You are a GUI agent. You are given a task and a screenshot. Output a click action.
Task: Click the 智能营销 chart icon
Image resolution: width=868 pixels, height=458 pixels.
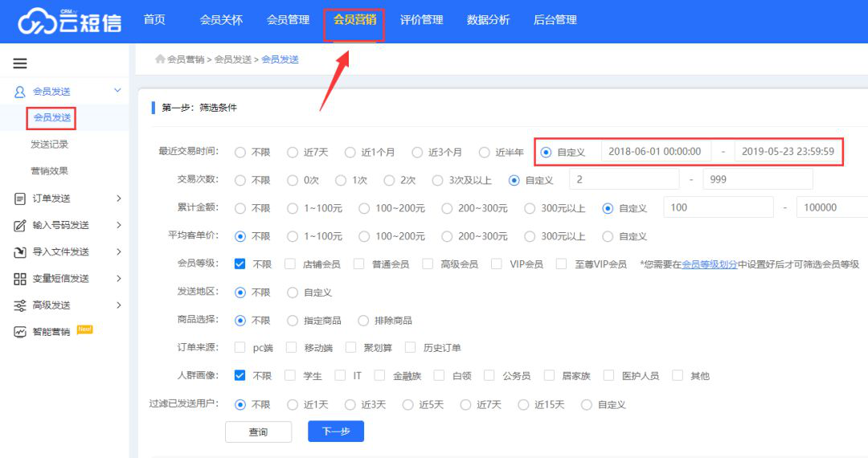(x=20, y=332)
